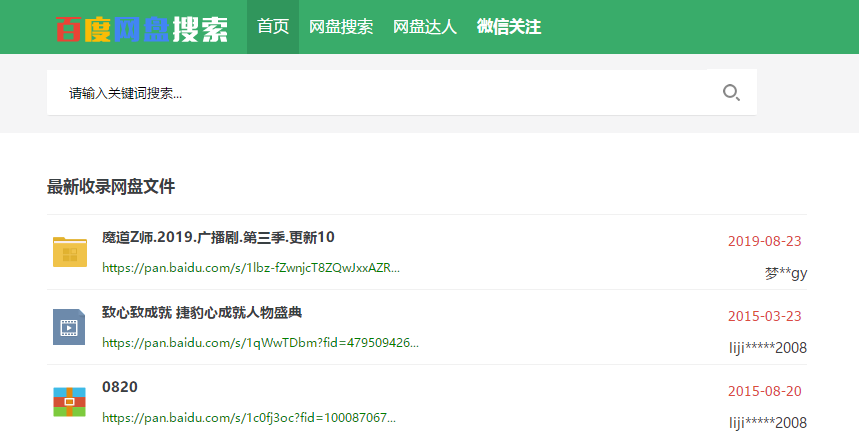The image size is (859, 436).
Task: Click the date 2015-03-23
Action: tap(764, 316)
